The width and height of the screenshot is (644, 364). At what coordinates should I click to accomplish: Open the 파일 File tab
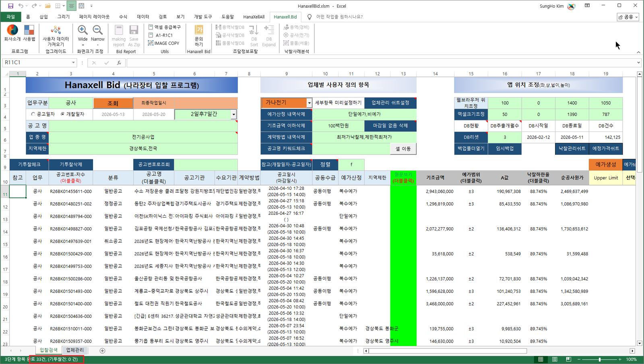[11, 17]
